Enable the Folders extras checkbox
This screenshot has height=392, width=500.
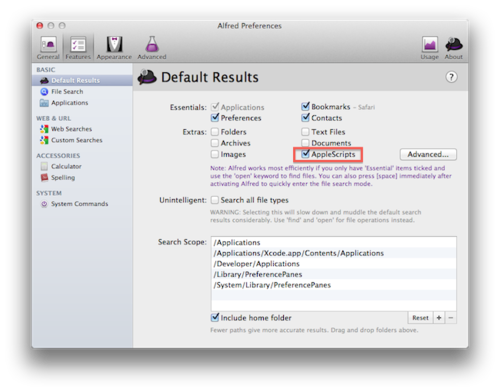click(215, 132)
